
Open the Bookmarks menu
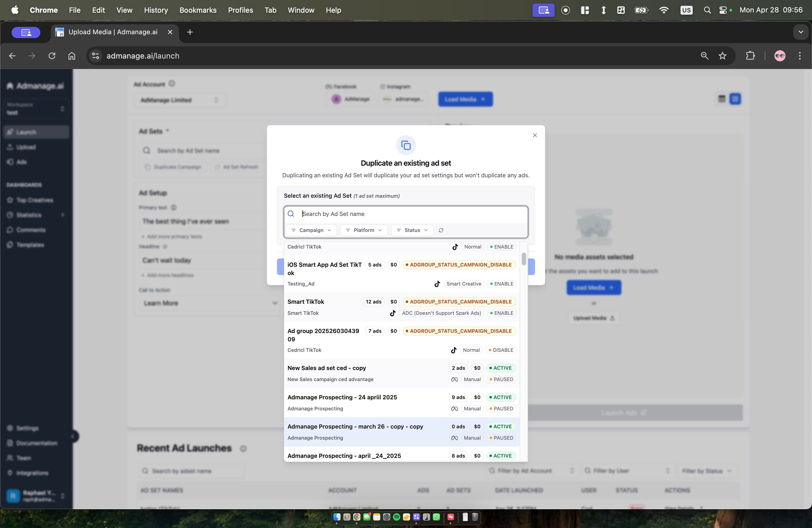click(x=198, y=10)
